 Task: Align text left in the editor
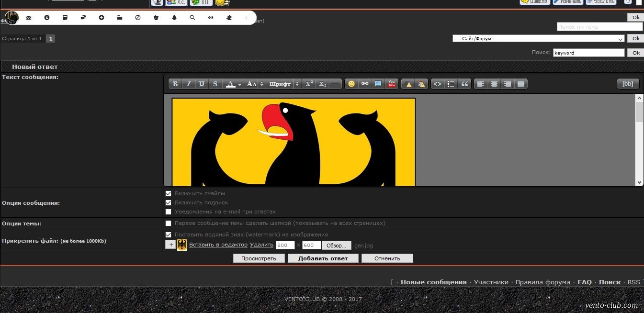[x=481, y=84]
